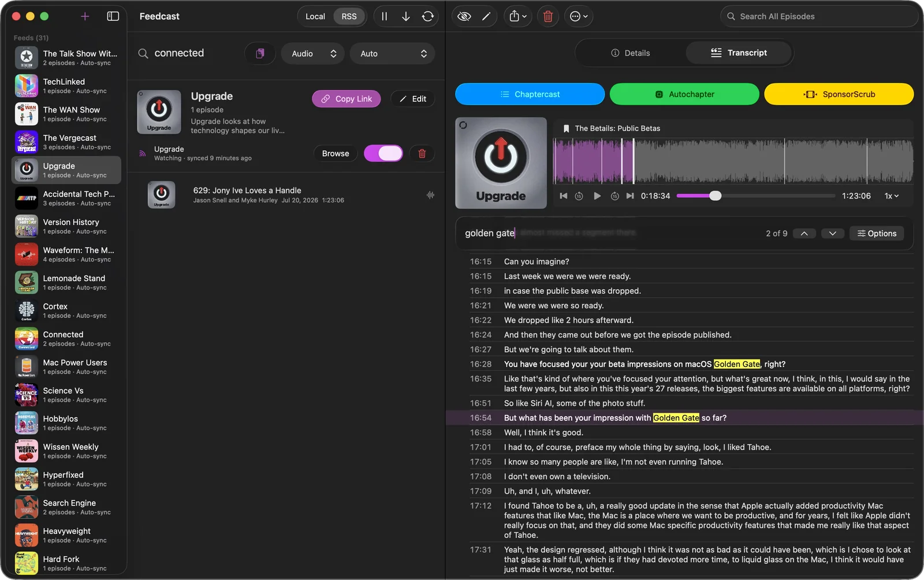Click the audio waveform timeline

tap(733, 161)
